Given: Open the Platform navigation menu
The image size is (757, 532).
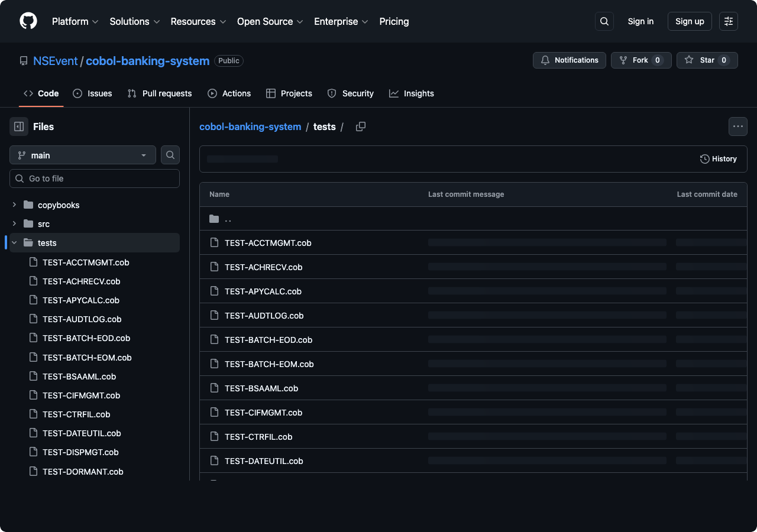Looking at the screenshot, I should [x=75, y=21].
